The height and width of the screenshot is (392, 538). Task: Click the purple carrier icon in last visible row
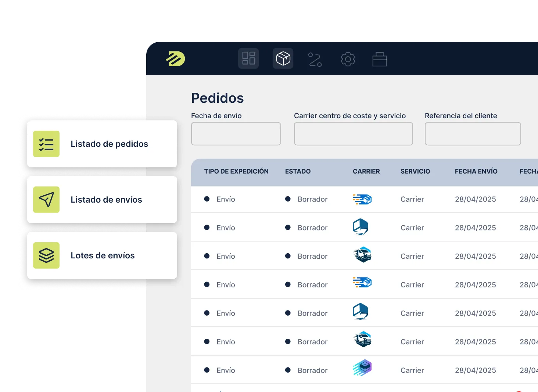362,369
